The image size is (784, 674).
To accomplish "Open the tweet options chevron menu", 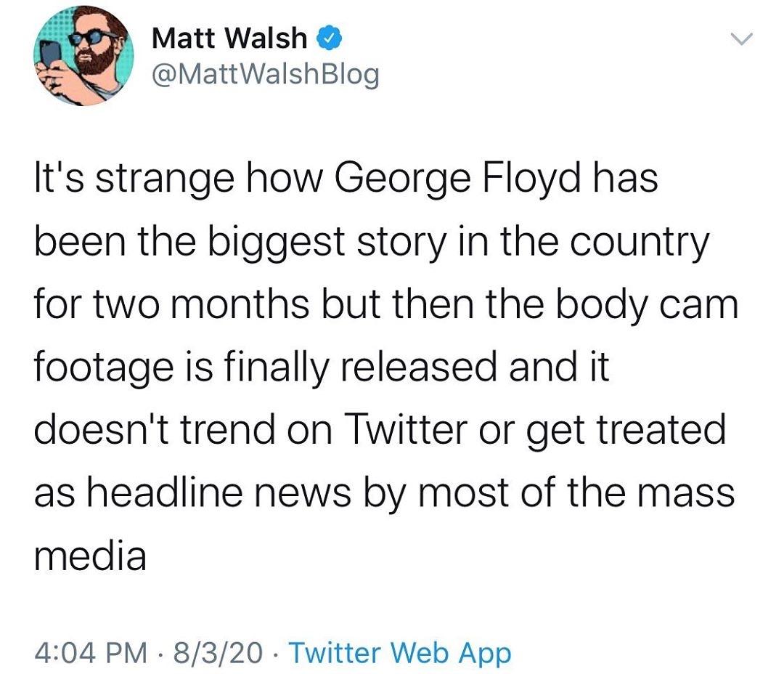I will pyautogui.click(x=741, y=38).
